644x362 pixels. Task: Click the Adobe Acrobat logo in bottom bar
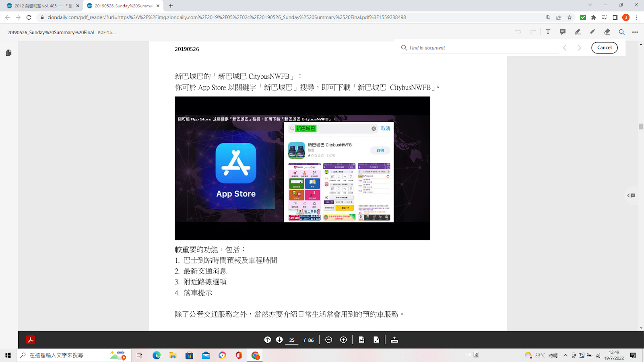[x=31, y=340]
